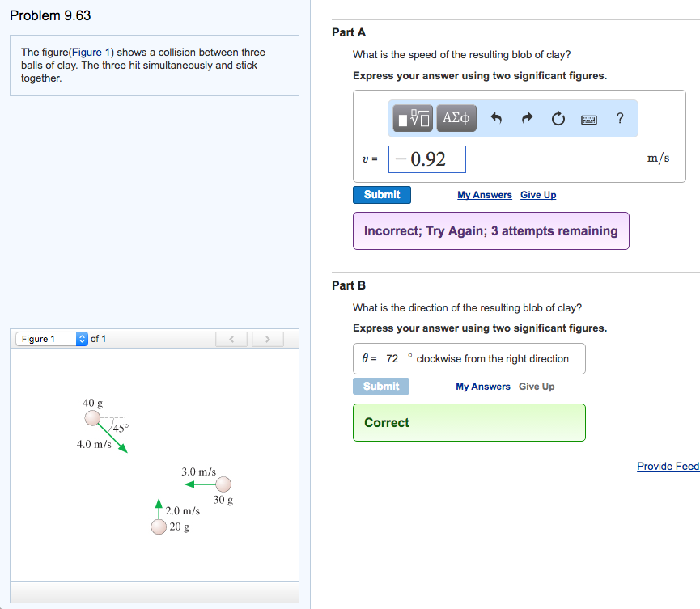Click Give Up link in Part A
The width and height of the screenshot is (700, 609).
[x=538, y=195]
